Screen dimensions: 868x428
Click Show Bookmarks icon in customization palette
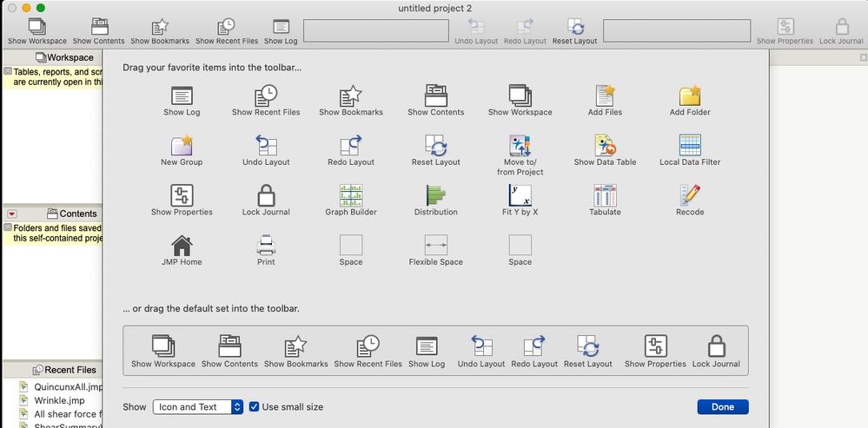[x=350, y=95]
